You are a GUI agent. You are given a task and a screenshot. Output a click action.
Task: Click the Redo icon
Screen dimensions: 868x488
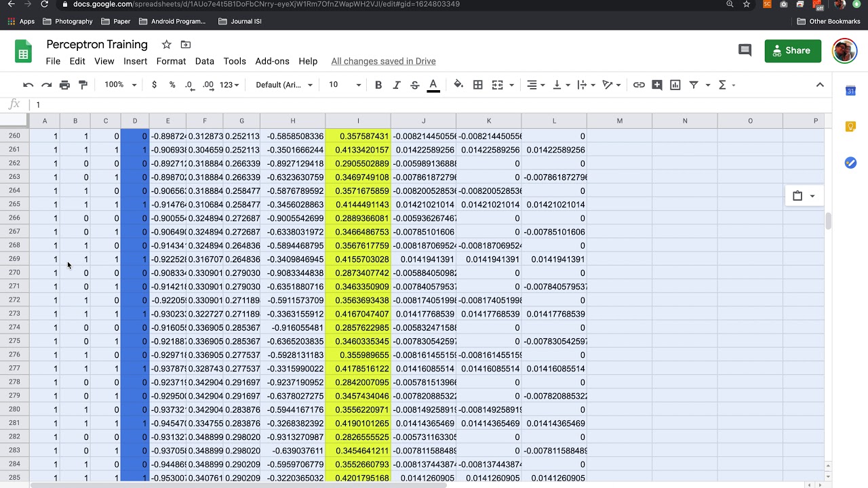(x=46, y=85)
